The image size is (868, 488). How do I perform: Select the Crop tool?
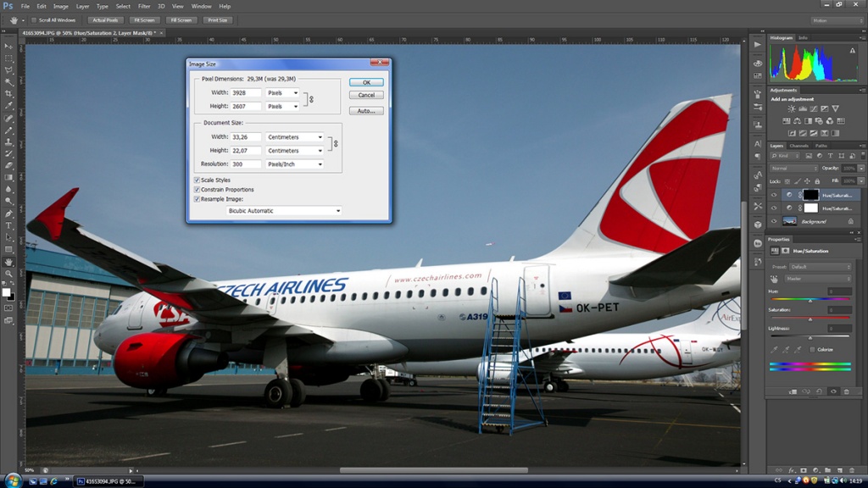pyautogui.click(x=8, y=93)
